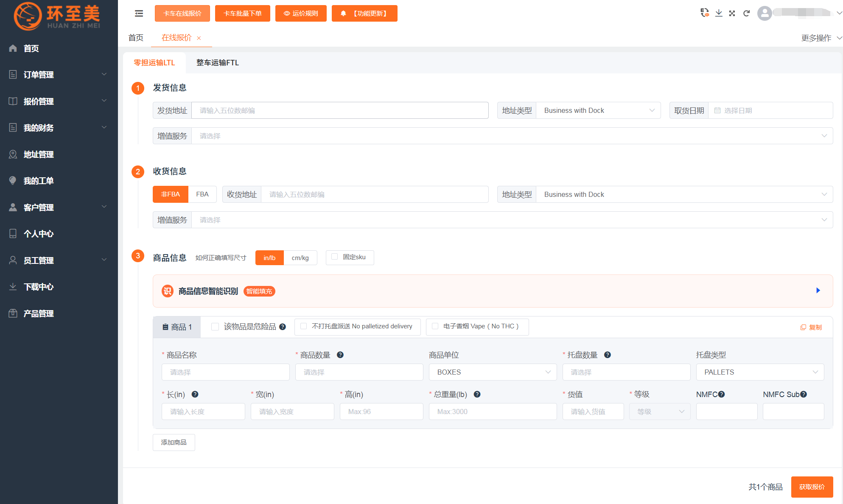Select the FBA delivery option
Image resolution: width=843 pixels, height=504 pixels.
[x=202, y=194]
